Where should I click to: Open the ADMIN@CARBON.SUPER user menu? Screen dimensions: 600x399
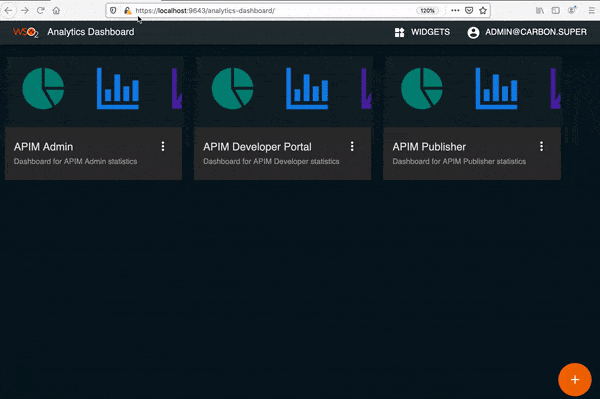pos(527,32)
